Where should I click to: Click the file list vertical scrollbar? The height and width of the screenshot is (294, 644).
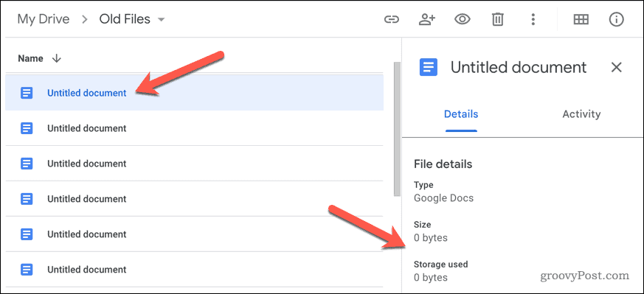point(397,129)
